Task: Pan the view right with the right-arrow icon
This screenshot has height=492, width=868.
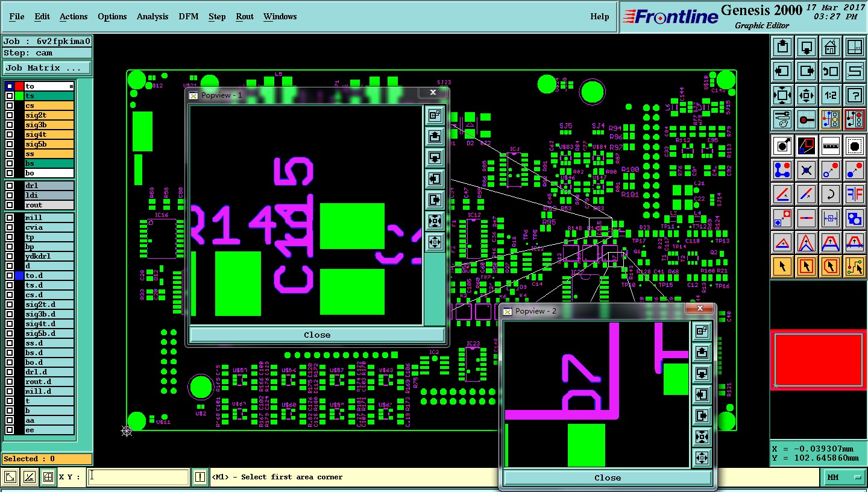Action: [x=807, y=71]
